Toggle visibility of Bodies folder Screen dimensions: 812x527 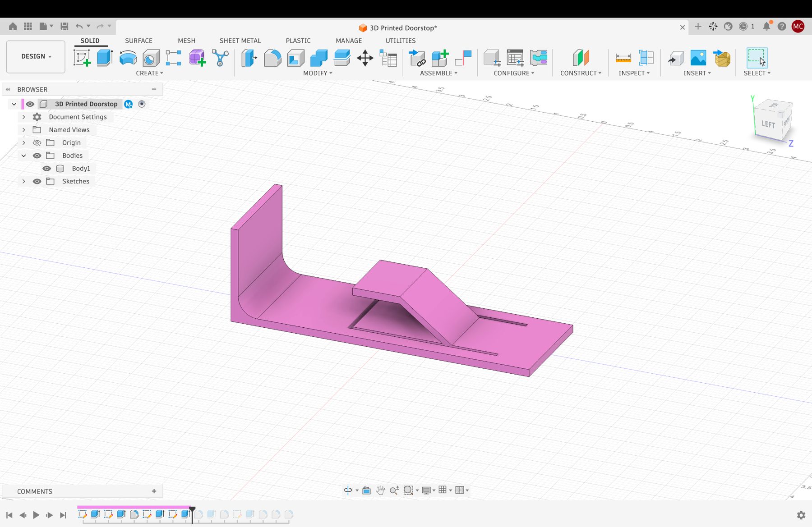click(x=37, y=156)
